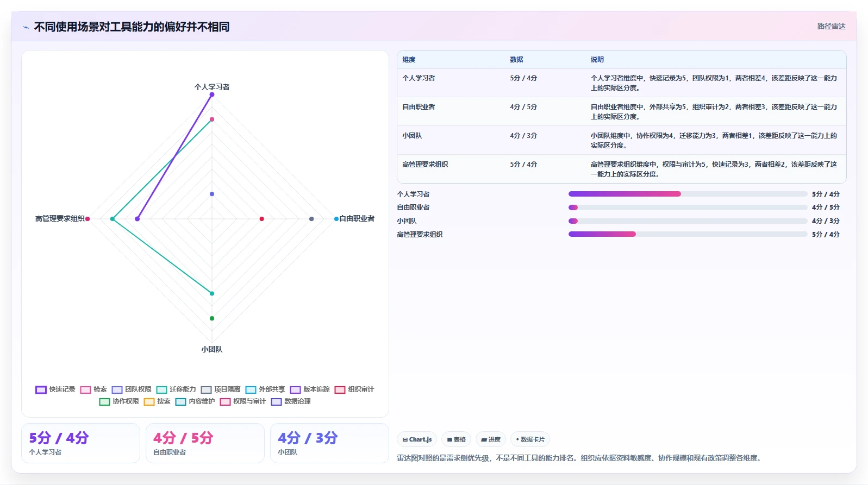Click the 维度 column header
Screen dimensions: 868x485
(409, 60)
